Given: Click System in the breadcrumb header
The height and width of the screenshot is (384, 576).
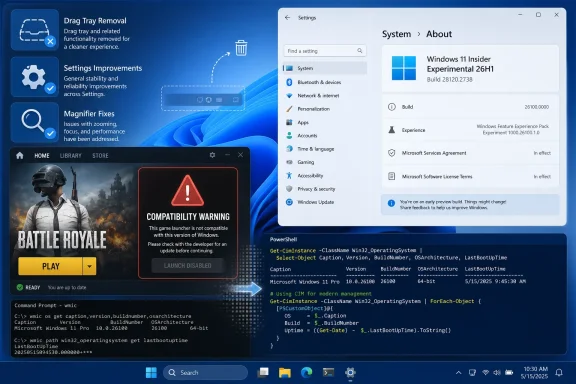Looking at the screenshot, I should pyautogui.click(x=396, y=34).
